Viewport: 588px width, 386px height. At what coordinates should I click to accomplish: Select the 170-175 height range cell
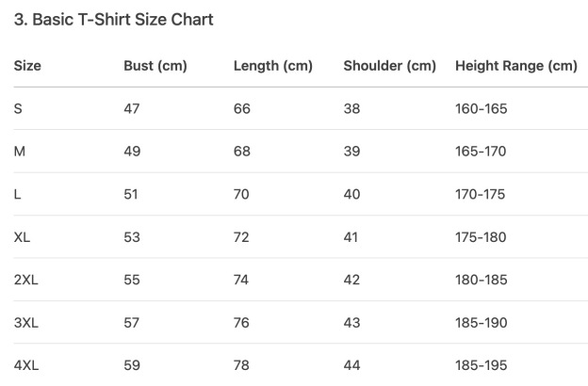[481, 195]
